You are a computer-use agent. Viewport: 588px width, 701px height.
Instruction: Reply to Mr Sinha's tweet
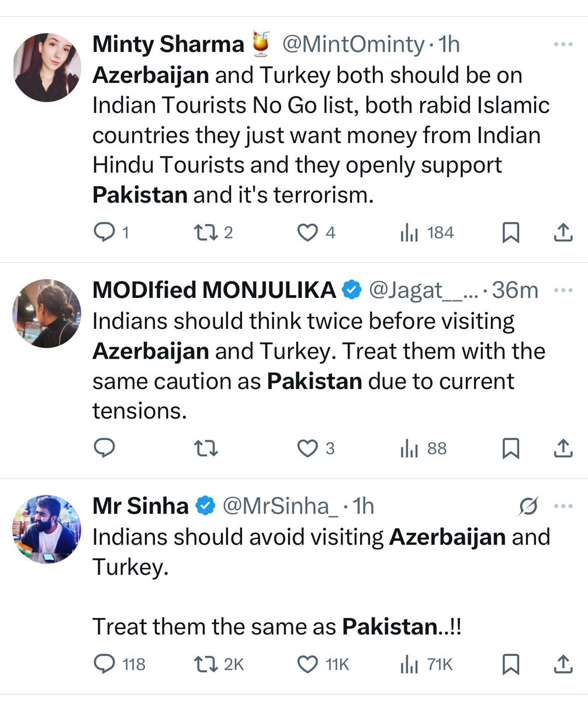[x=105, y=664]
